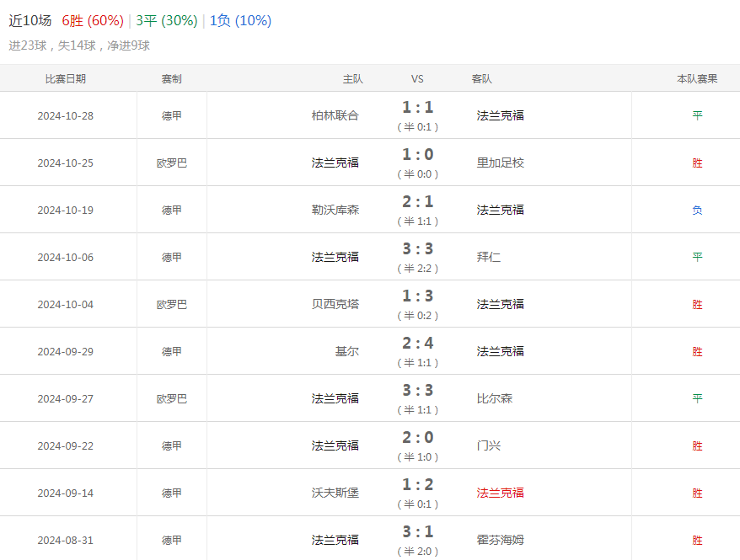Select the date 2024-10-28

66,116
